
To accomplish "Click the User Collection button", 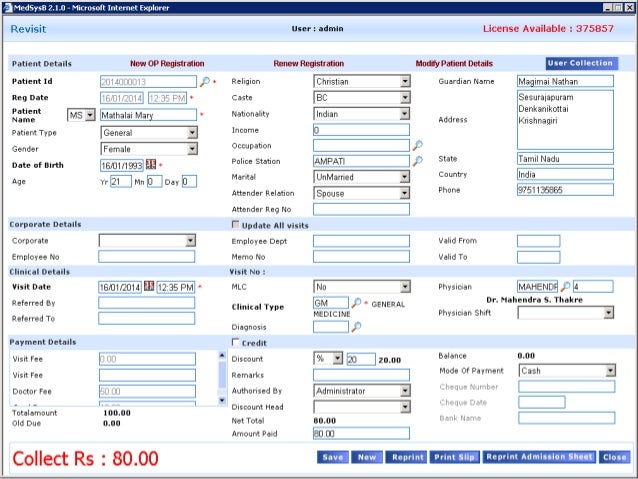I will [x=581, y=63].
